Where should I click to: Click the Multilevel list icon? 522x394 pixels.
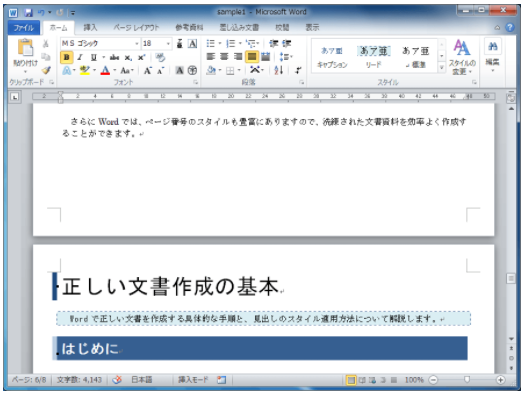251,43
